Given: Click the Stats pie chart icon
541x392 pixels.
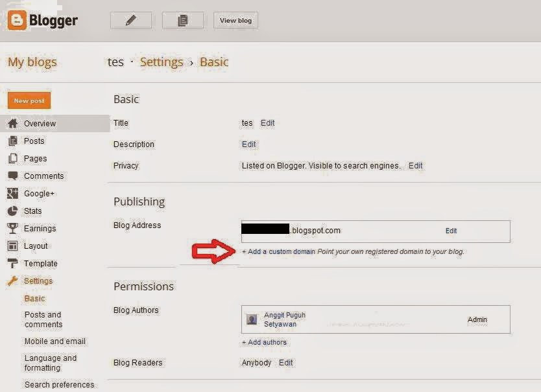Looking at the screenshot, I should tap(13, 211).
